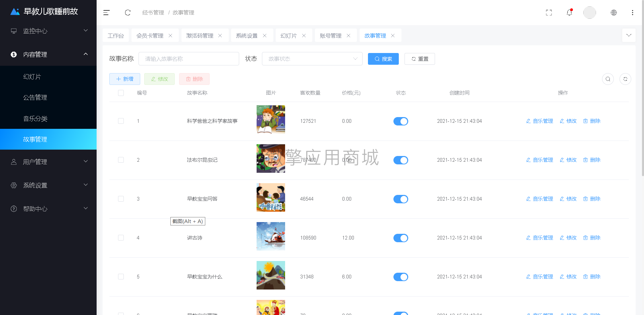Collapse sidebar with hamburger icon
Viewport: 644px width, 315px height.
pos(106,13)
